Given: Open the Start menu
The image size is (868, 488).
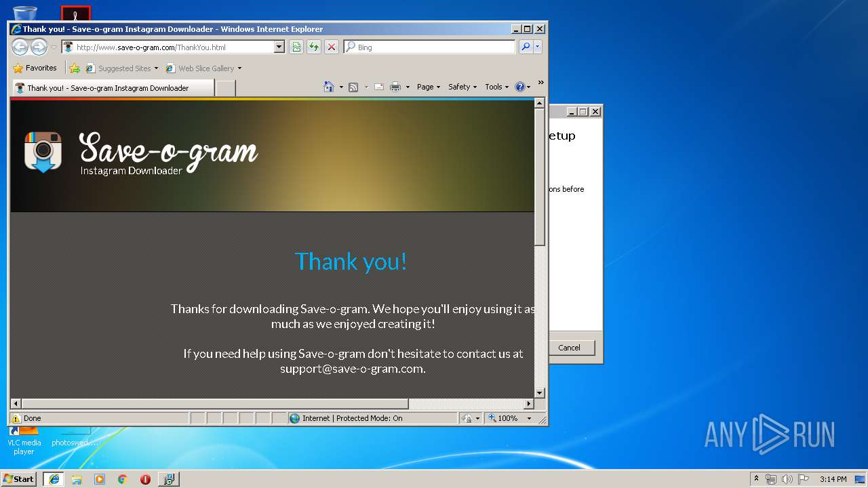Looking at the screenshot, I should (x=19, y=479).
